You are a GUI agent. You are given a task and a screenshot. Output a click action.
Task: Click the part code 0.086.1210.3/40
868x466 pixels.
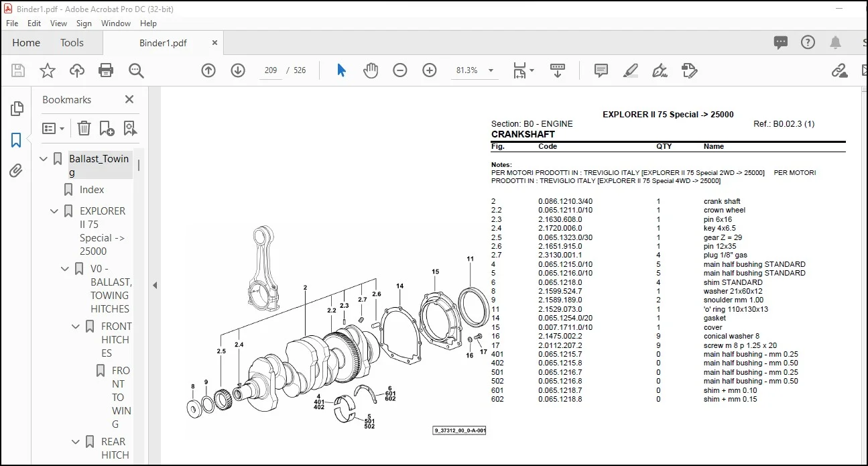pos(565,201)
